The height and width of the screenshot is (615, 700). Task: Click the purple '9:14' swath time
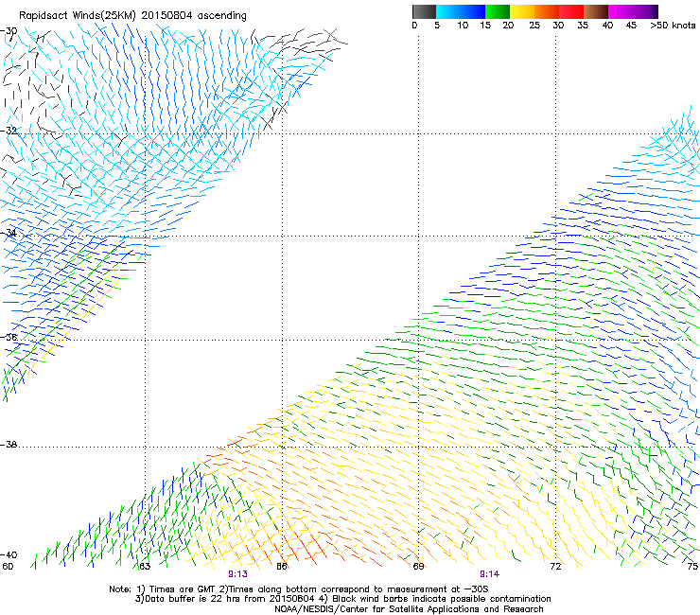coord(489,574)
